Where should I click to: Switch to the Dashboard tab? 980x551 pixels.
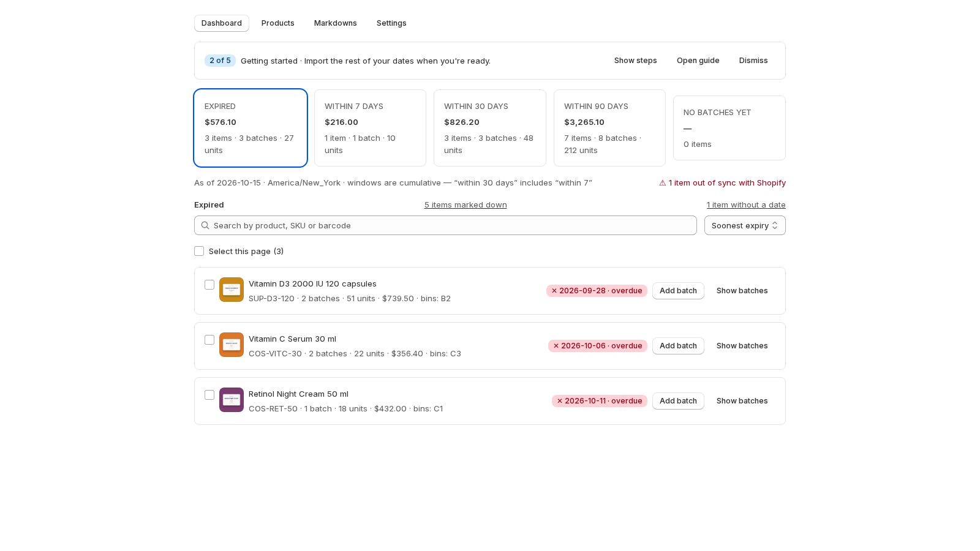coord(222,23)
